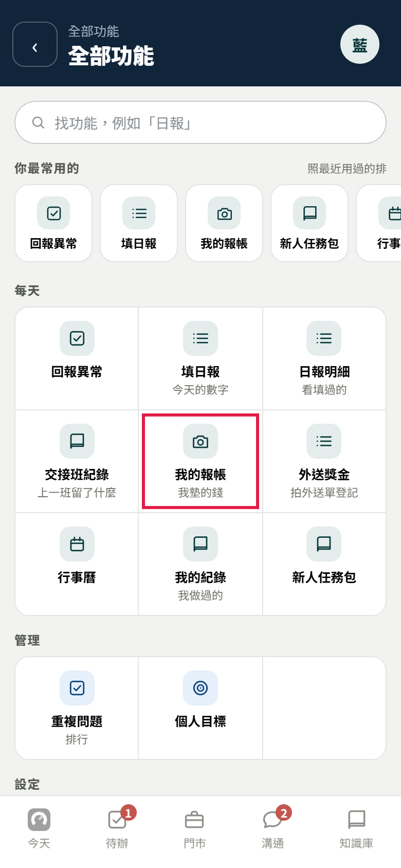This screenshot has height=868, width=401.
Task: Switch to the 門市 bottom tab
Action: click(x=194, y=828)
